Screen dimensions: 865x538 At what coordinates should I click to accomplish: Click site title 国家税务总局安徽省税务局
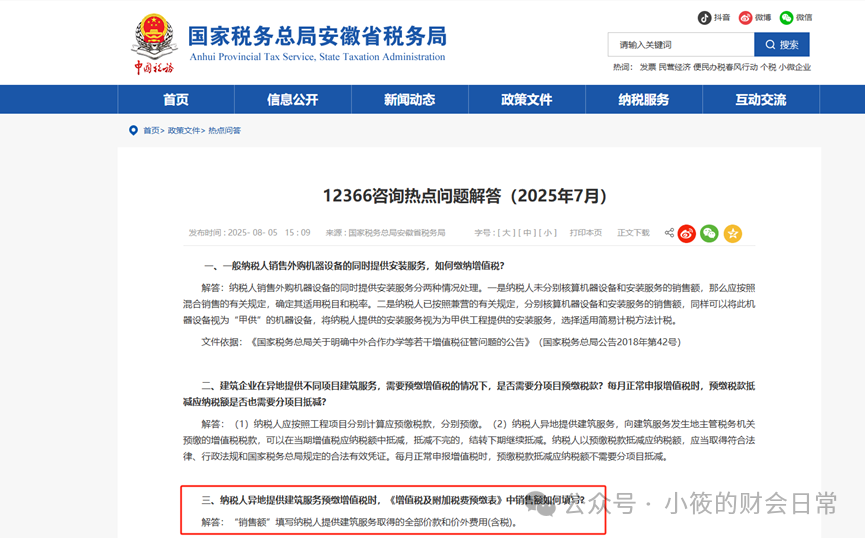(317, 36)
